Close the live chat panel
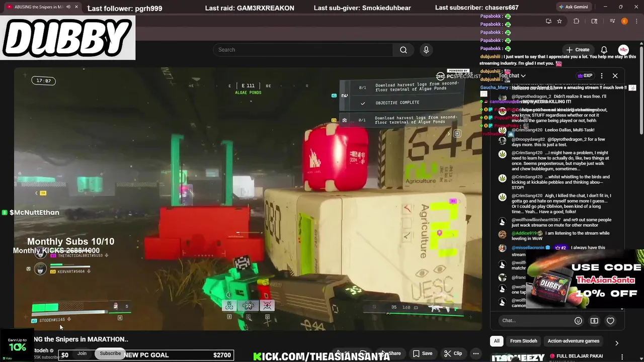644x362 pixels. (615, 76)
